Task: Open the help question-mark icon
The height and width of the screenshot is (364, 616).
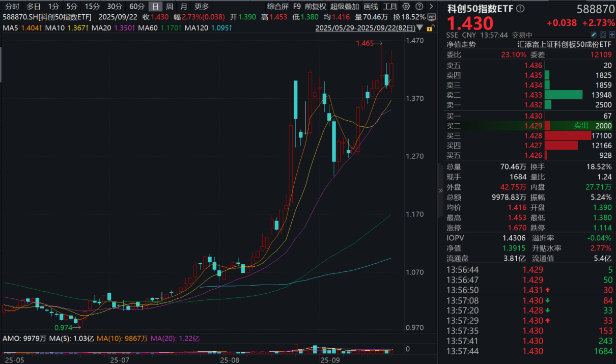Action: [419, 7]
